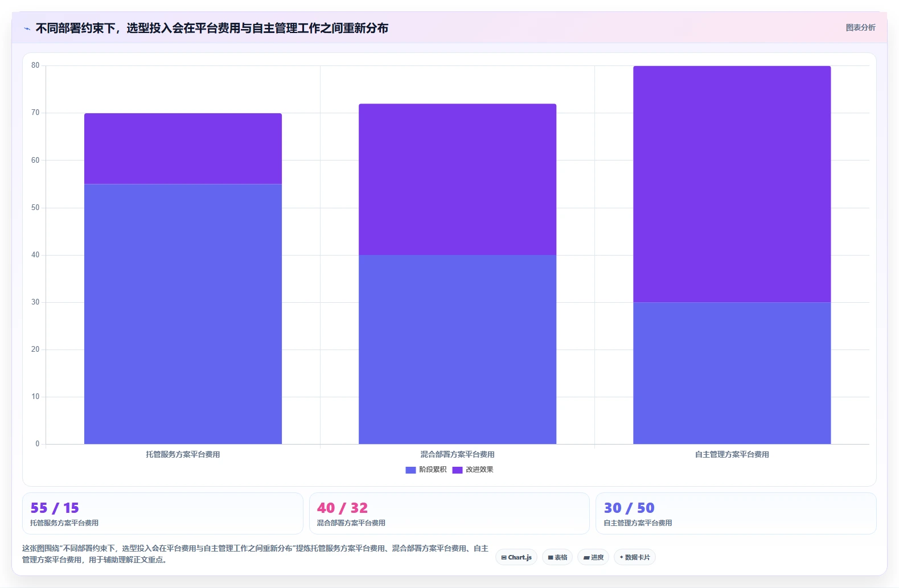
Task: Select the 55 / 15 data card
Action: click(163, 513)
